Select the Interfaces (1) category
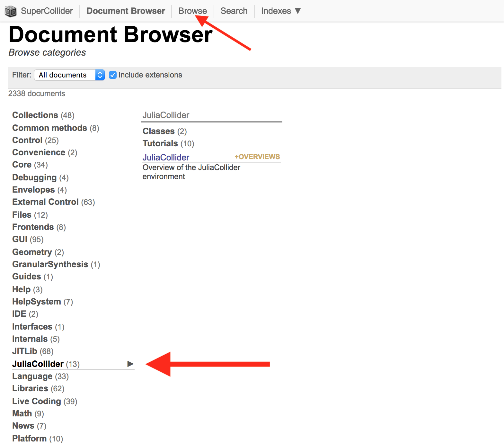This screenshot has width=504, height=445. (x=38, y=327)
